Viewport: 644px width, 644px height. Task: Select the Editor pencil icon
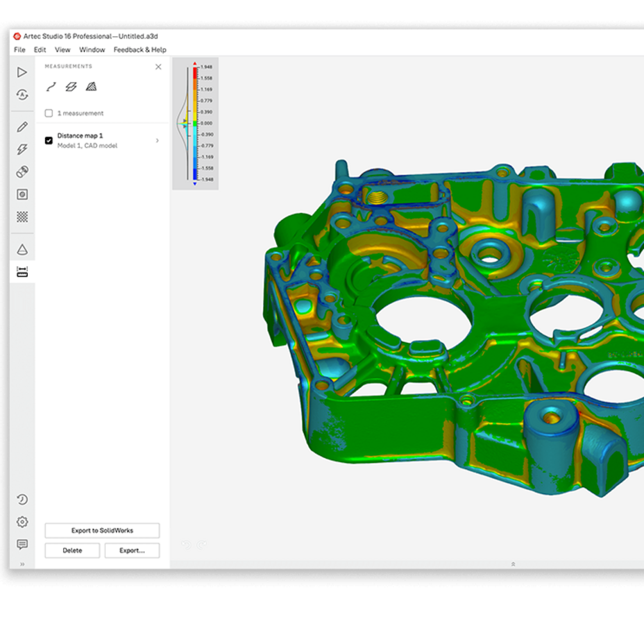click(x=22, y=127)
